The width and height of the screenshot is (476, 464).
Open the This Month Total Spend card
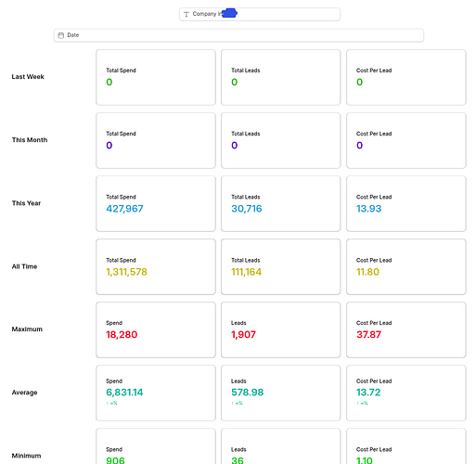tap(156, 140)
